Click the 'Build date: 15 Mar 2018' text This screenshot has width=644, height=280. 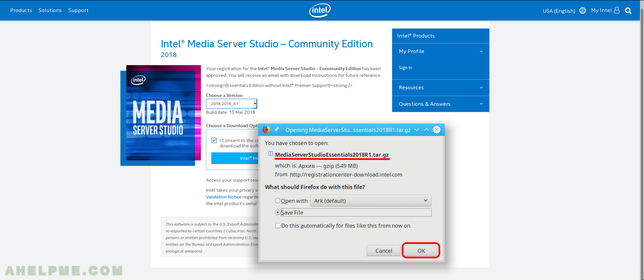coord(230,112)
